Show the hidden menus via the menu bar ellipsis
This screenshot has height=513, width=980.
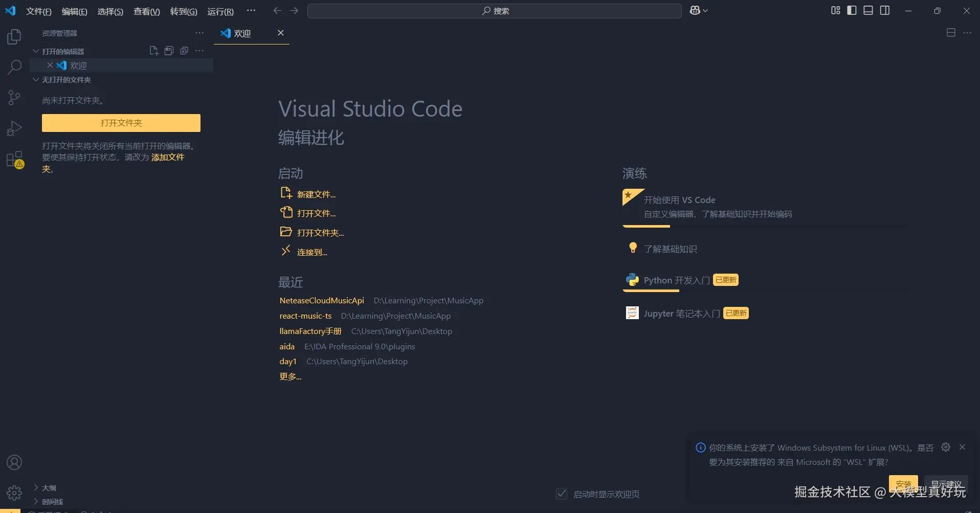(x=251, y=11)
